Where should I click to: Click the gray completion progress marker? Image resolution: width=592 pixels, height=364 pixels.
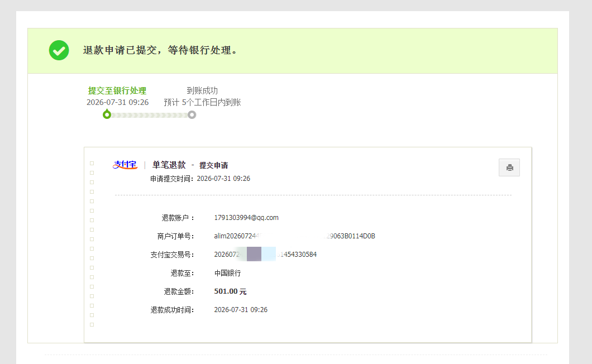point(192,115)
